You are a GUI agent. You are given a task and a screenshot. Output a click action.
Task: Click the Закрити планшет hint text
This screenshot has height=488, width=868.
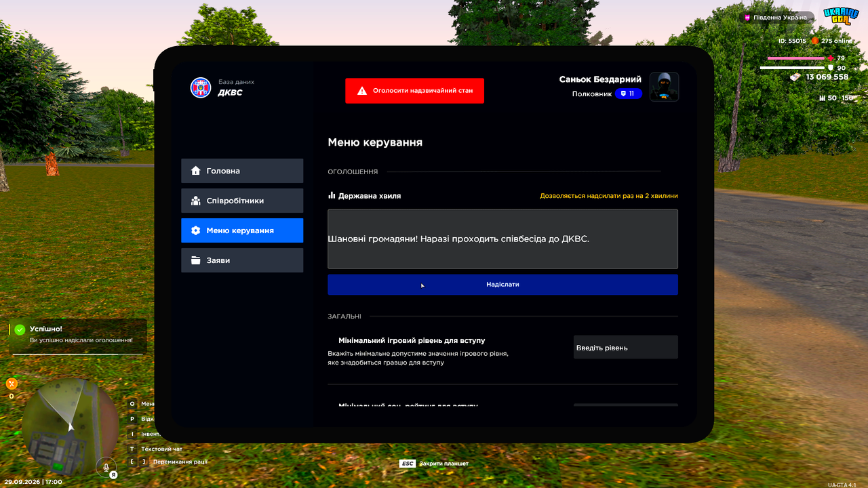[444, 464]
